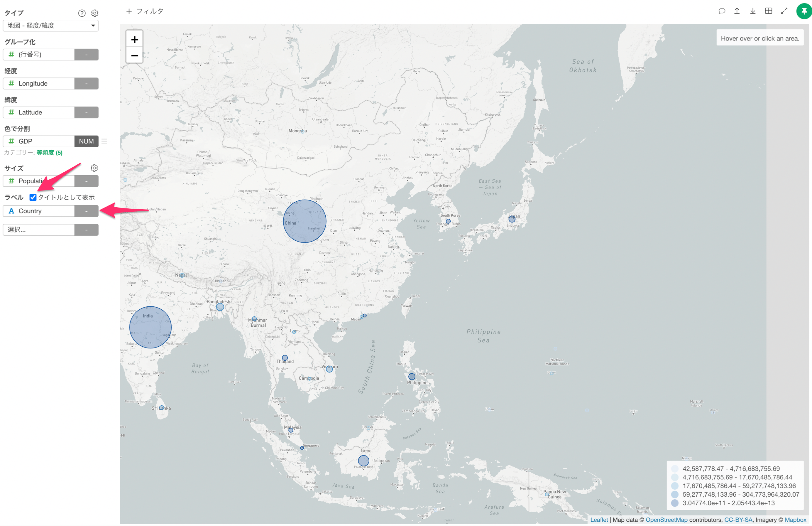Expand chart to fullscreen
Screen dimensions: 812x526
(x=784, y=11)
